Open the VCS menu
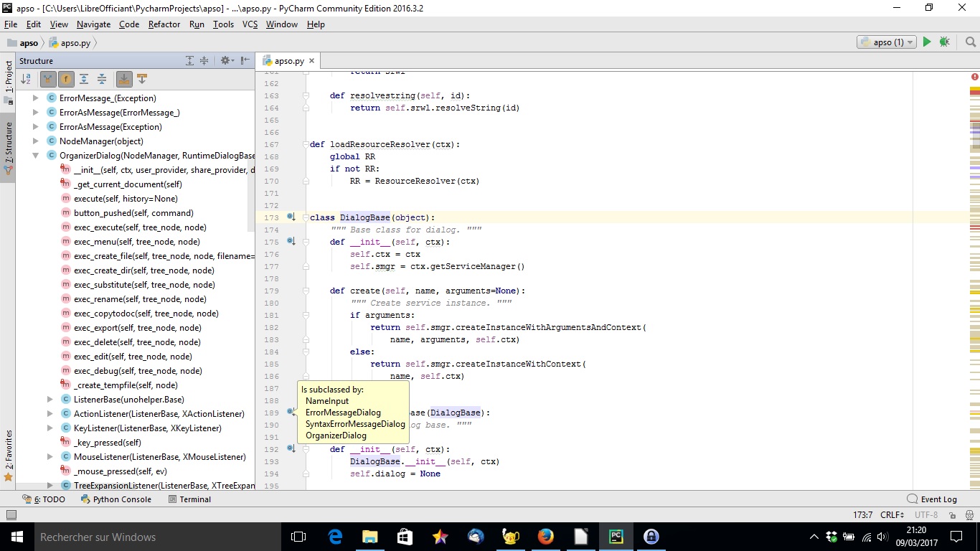The width and height of the screenshot is (980, 551). tap(250, 24)
